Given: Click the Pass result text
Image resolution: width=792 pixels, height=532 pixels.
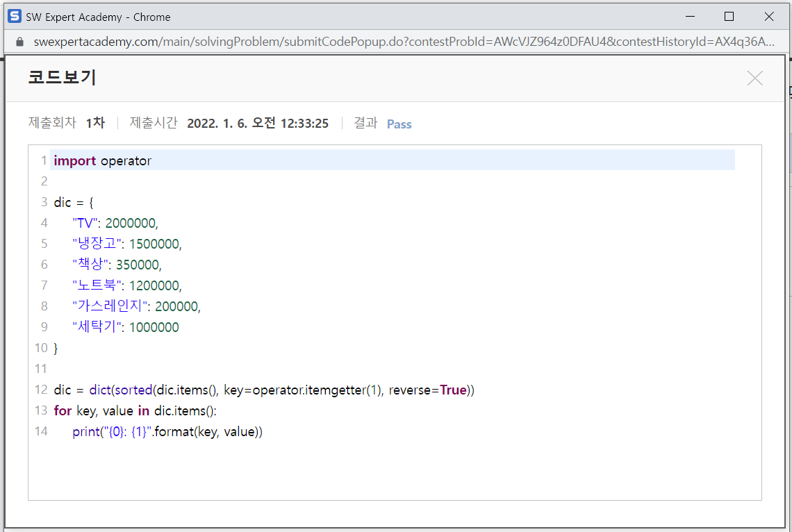Looking at the screenshot, I should [x=399, y=124].
